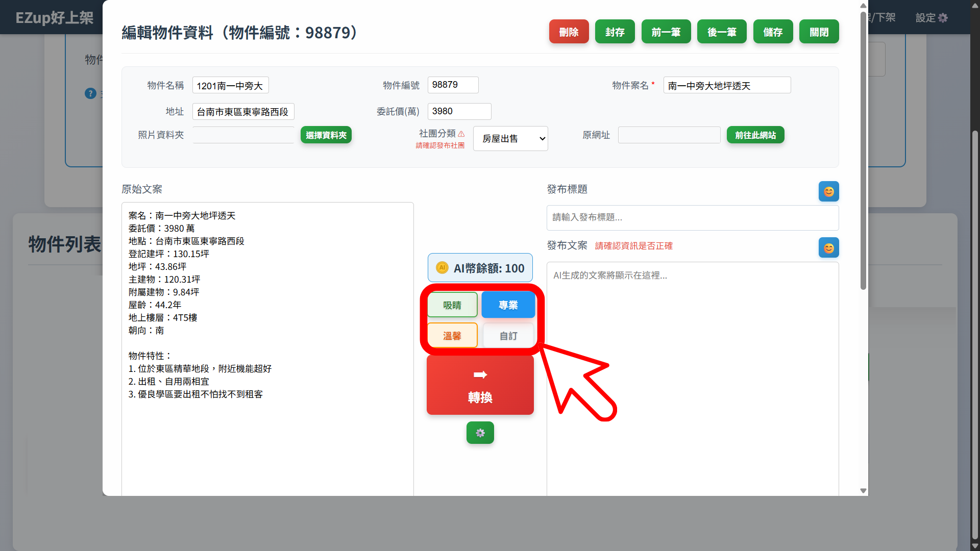Click the '請確認資訊是否正確' warning text

coord(633,246)
